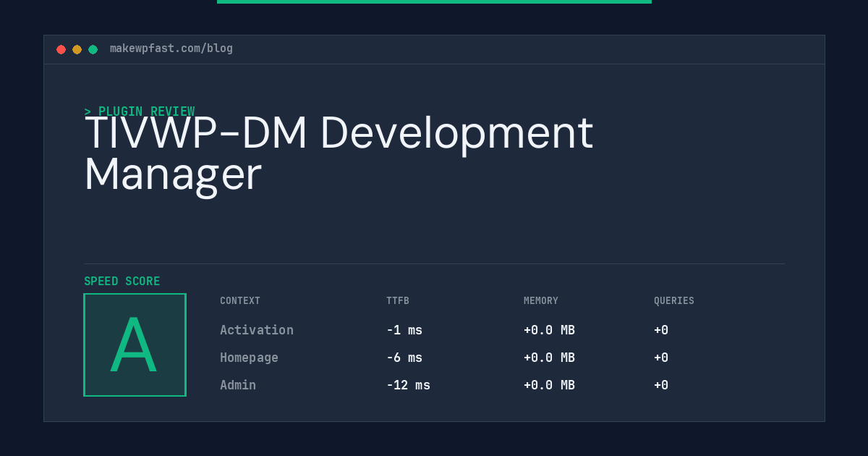
Task: Click the grade A score box
Action: coord(135,345)
